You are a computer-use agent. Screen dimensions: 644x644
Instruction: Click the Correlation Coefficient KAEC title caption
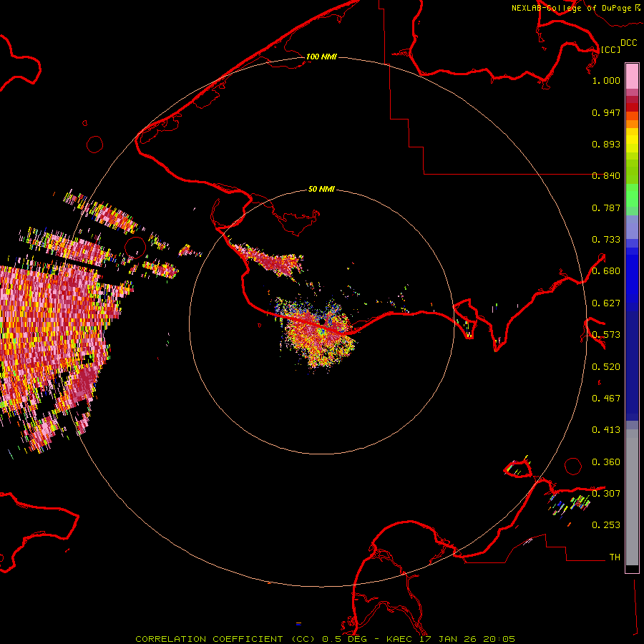tap(325, 639)
